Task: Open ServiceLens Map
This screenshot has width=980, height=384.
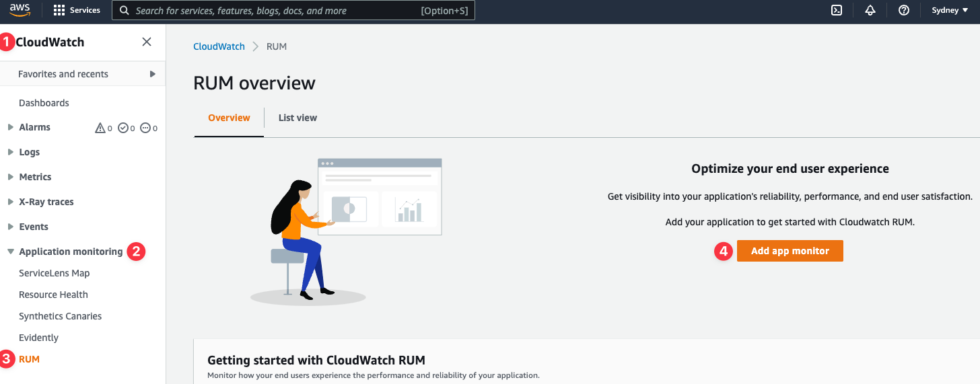Action: pyautogui.click(x=54, y=273)
